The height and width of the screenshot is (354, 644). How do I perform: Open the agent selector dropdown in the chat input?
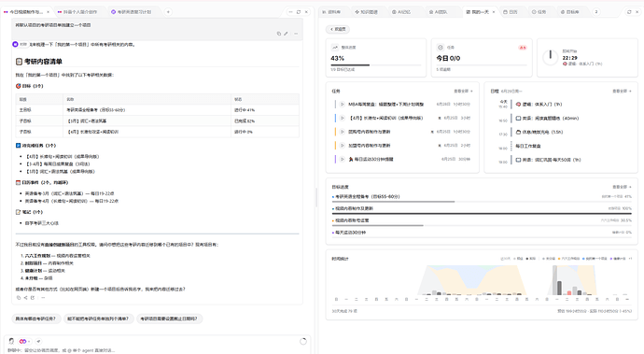(24, 341)
